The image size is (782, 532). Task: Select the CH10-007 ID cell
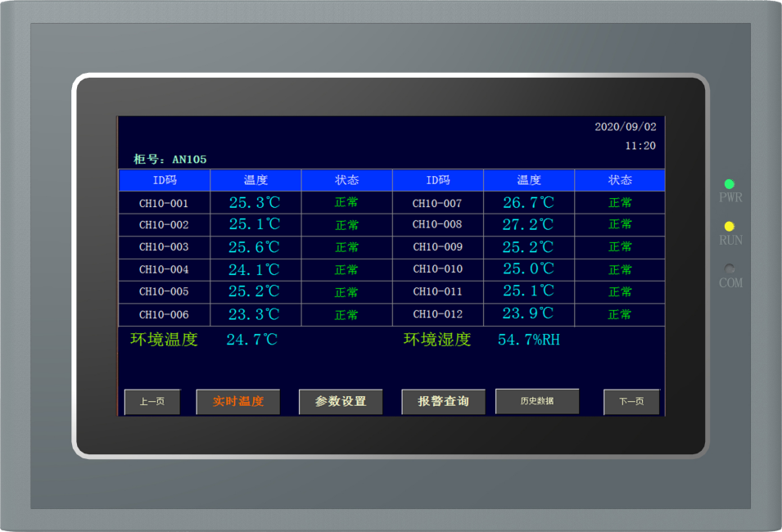437,203
